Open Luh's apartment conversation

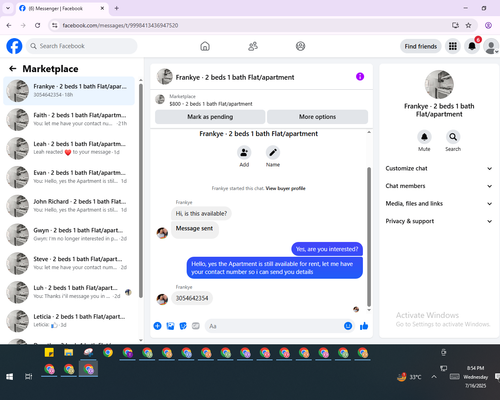[69, 292]
